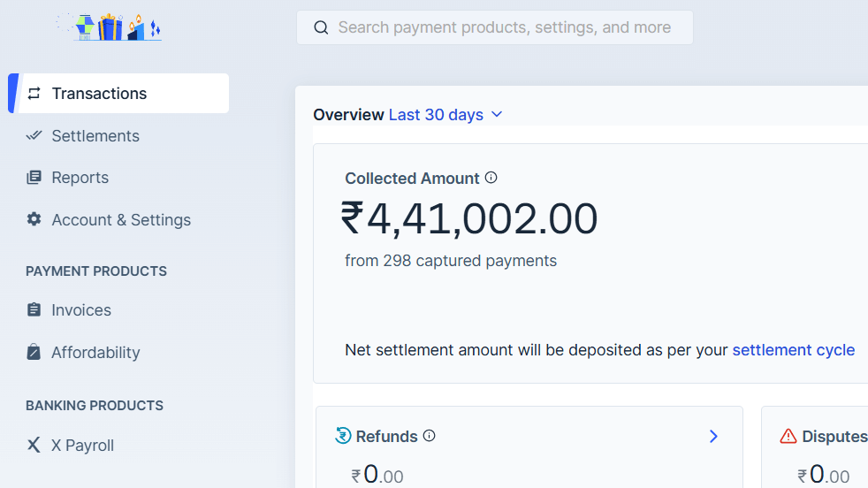Click the Collected Amount label
The width and height of the screenshot is (868, 488).
(x=412, y=179)
